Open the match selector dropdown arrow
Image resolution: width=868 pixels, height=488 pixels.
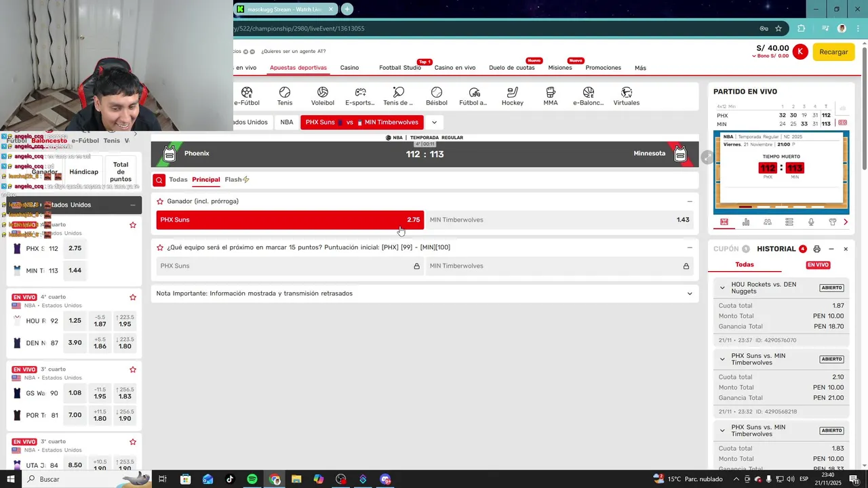pos(434,122)
